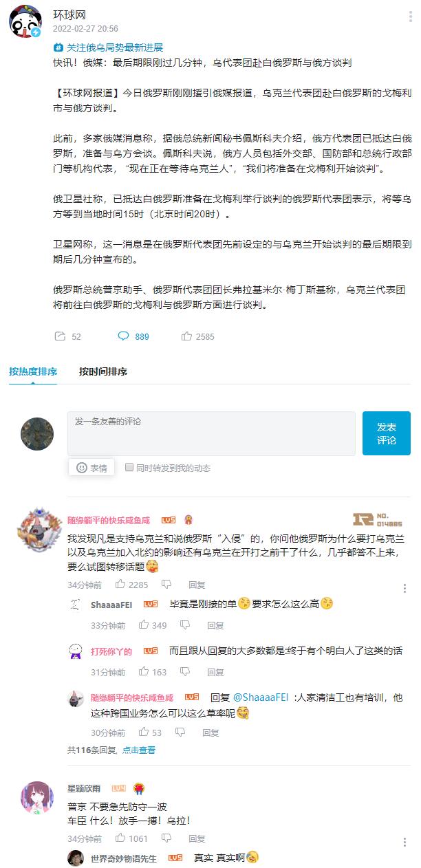Click the @ShaaaaFEI mention link
Screen dimensions: 421x868
[x=262, y=697]
